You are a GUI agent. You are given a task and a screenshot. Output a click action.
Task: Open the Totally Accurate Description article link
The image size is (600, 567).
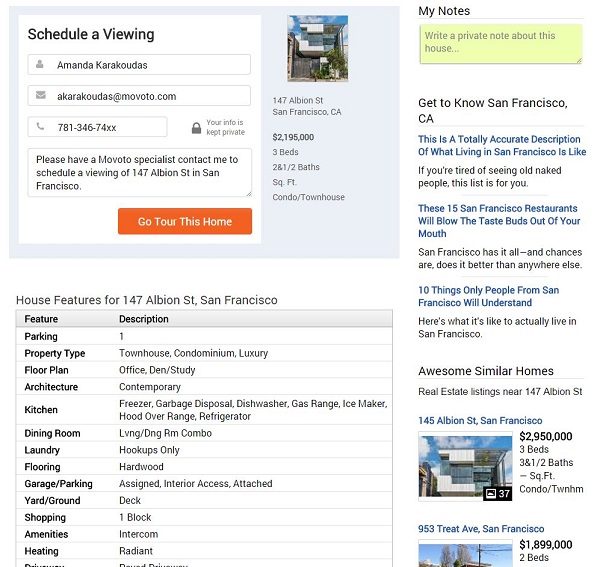(x=502, y=145)
